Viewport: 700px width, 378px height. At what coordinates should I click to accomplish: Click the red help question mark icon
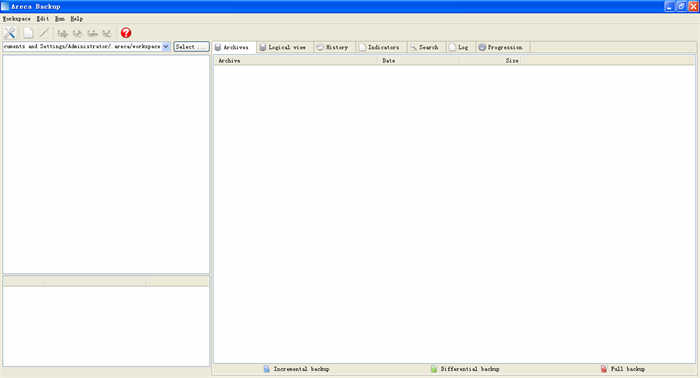click(126, 33)
